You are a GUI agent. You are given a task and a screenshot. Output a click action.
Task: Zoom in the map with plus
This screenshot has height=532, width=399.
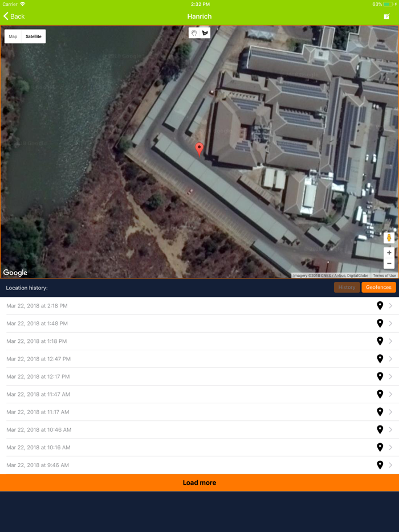click(389, 252)
